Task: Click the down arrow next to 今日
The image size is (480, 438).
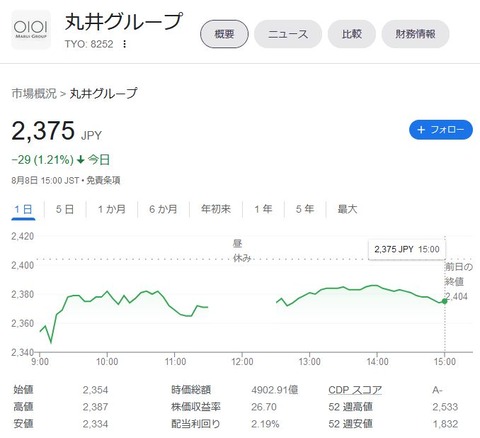Action: [x=80, y=160]
